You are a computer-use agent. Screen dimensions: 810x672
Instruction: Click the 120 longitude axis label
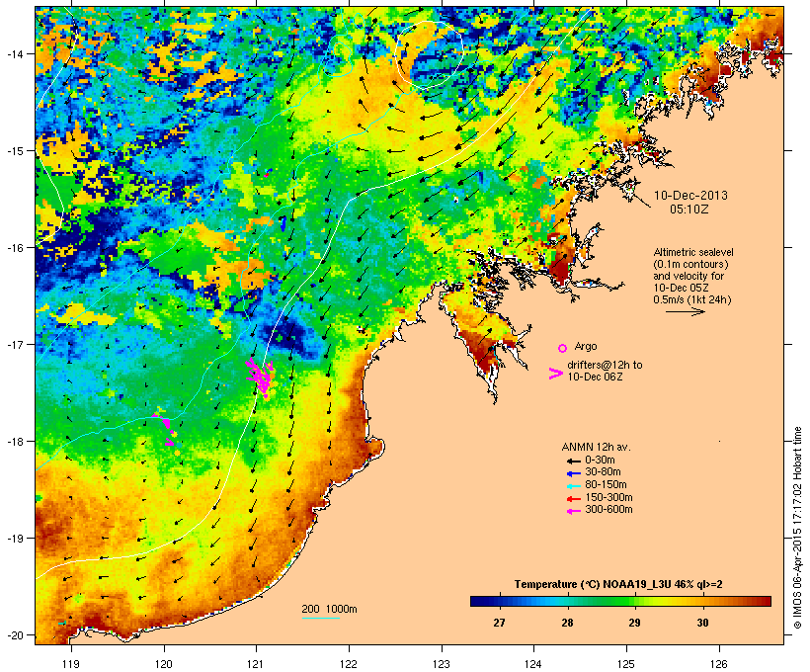164,664
